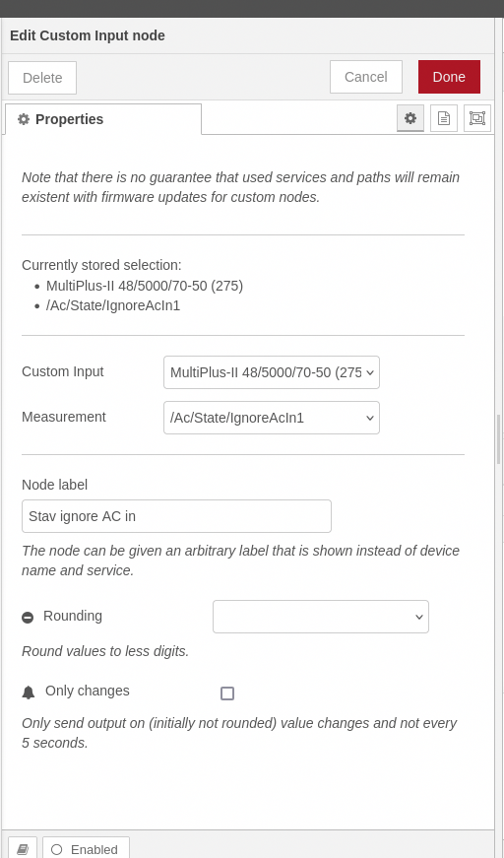Click the Round values to less digits hint

coord(105,652)
